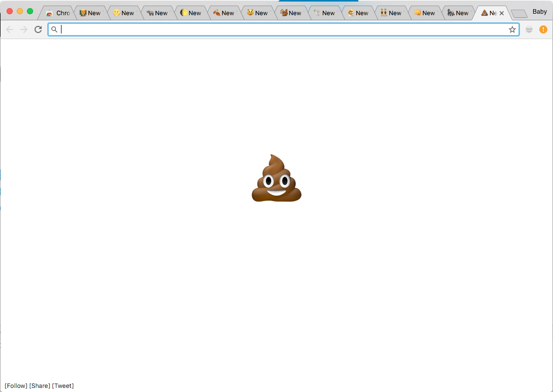Image resolution: width=553 pixels, height=392 pixels.
Task: Click the poop emoji on the page
Action: click(276, 178)
